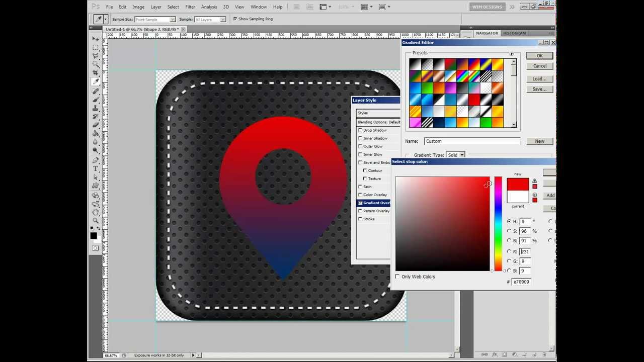The width and height of the screenshot is (644, 362).
Task: Choose the Move tool
Action: [x=96, y=39]
